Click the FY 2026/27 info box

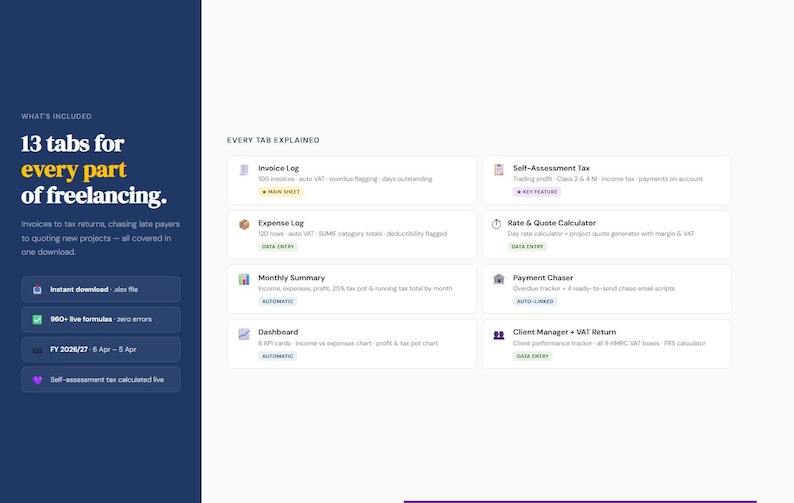tap(101, 350)
